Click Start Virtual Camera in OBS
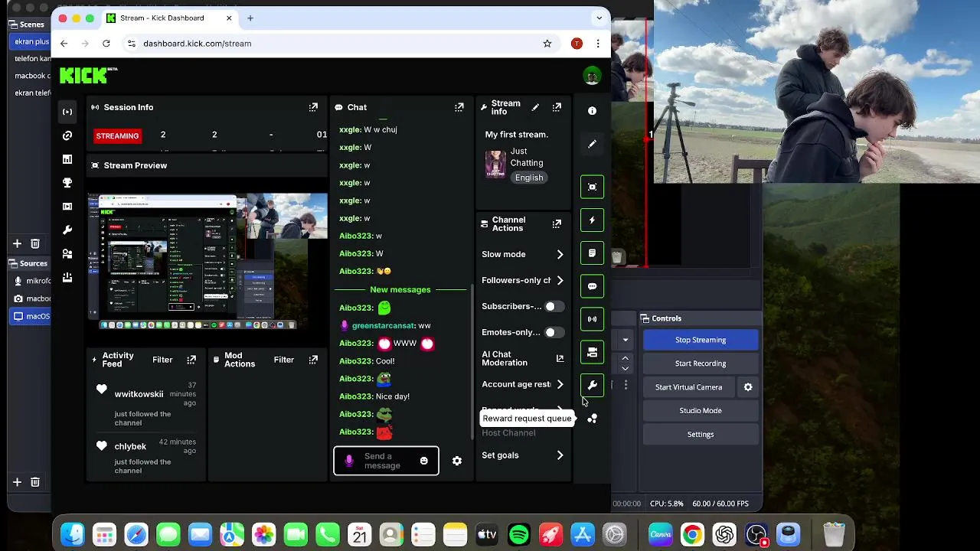This screenshot has width=980, height=551. (688, 387)
